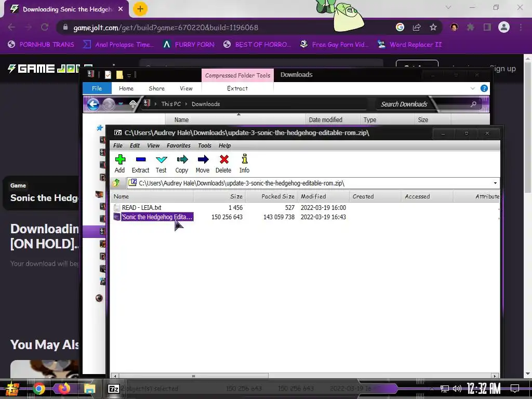The height and width of the screenshot is (399, 532).
Task: Open Firefox from the taskbar
Action: click(64, 389)
